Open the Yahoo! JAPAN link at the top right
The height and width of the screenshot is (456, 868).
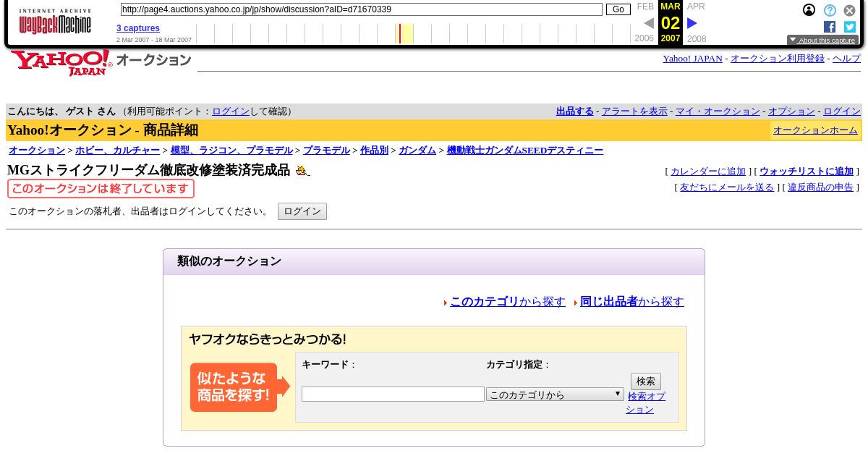point(692,59)
